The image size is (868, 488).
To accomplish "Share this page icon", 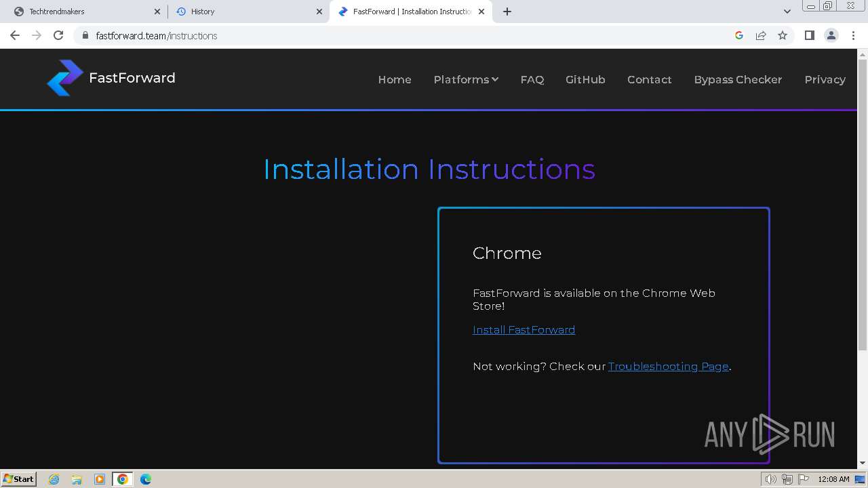I will (x=761, y=35).
